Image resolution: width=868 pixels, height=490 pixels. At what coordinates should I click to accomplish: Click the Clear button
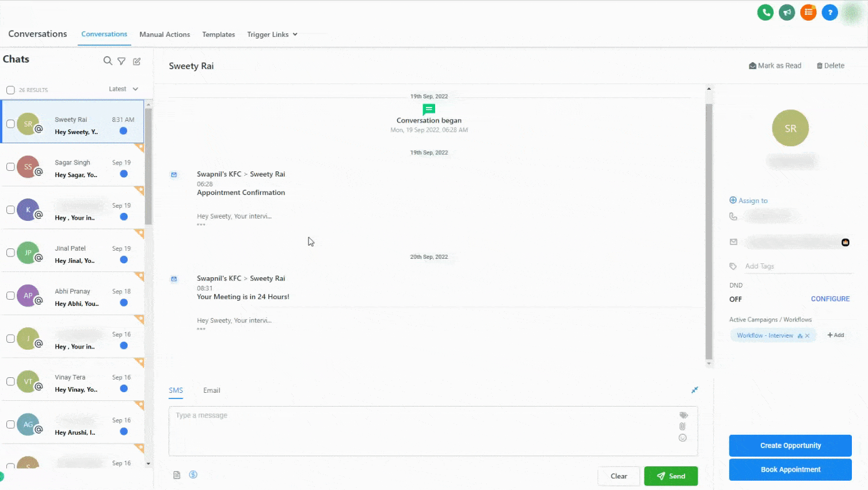[x=619, y=476]
